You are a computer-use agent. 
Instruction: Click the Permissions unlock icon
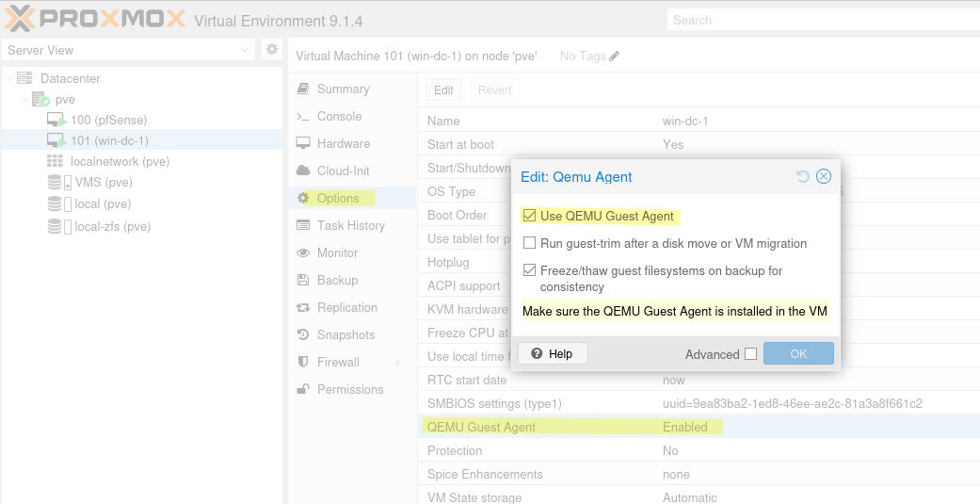click(x=303, y=389)
